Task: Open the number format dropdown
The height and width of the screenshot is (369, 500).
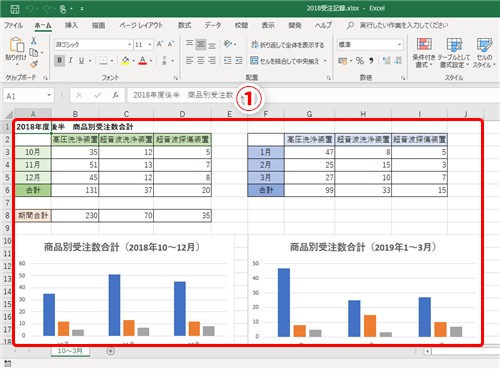Action: pyautogui.click(x=399, y=44)
